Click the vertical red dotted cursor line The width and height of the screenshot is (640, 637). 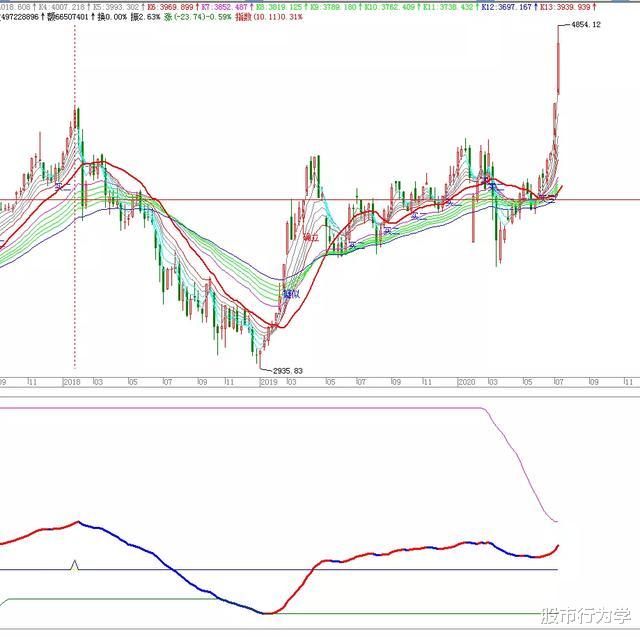pyautogui.click(x=75, y=196)
